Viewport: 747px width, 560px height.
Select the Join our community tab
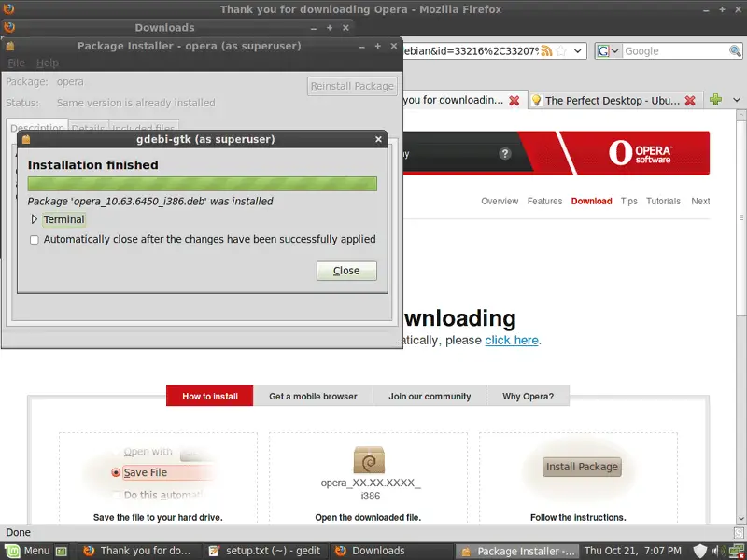coord(430,396)
